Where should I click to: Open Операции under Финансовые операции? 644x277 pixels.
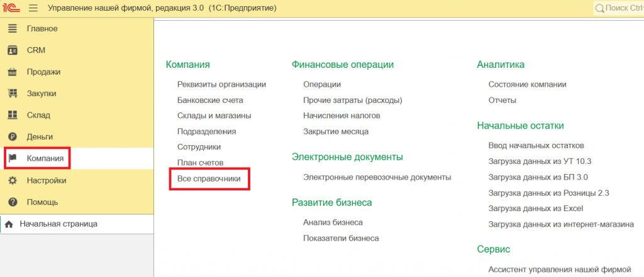[322, 85]
